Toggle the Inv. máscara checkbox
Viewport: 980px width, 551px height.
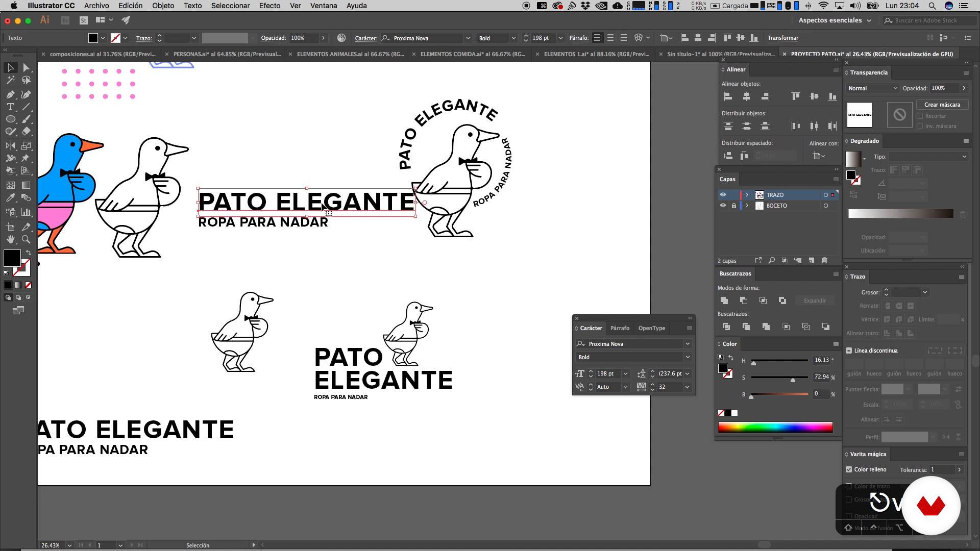(920, 126)
